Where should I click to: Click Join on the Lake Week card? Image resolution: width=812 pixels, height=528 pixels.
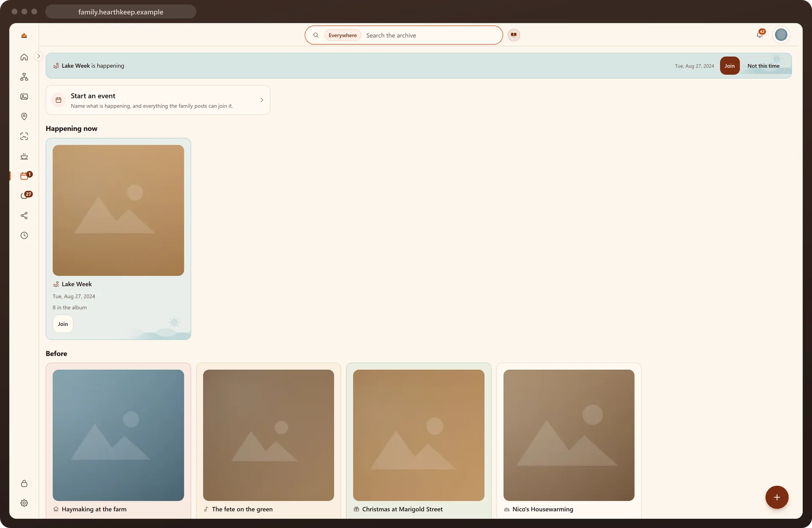pyautogui.click(x=63, y=324)
